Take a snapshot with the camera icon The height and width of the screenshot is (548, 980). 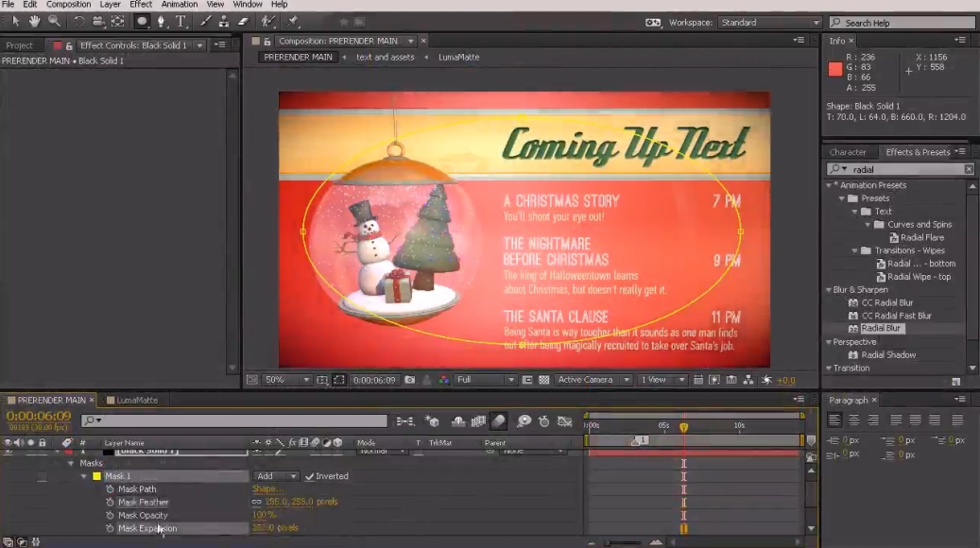coord(410,380)
